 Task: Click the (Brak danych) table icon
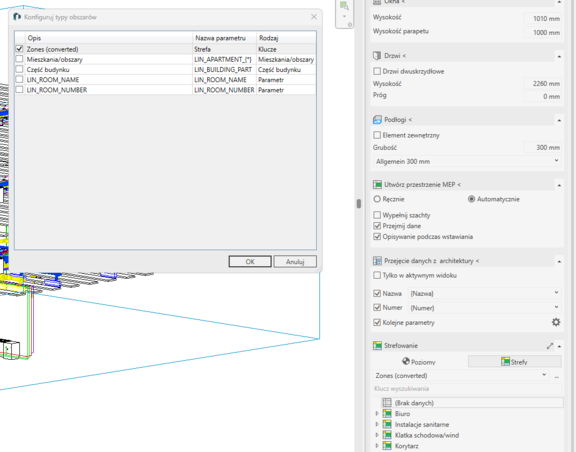[x=387, y=403]
